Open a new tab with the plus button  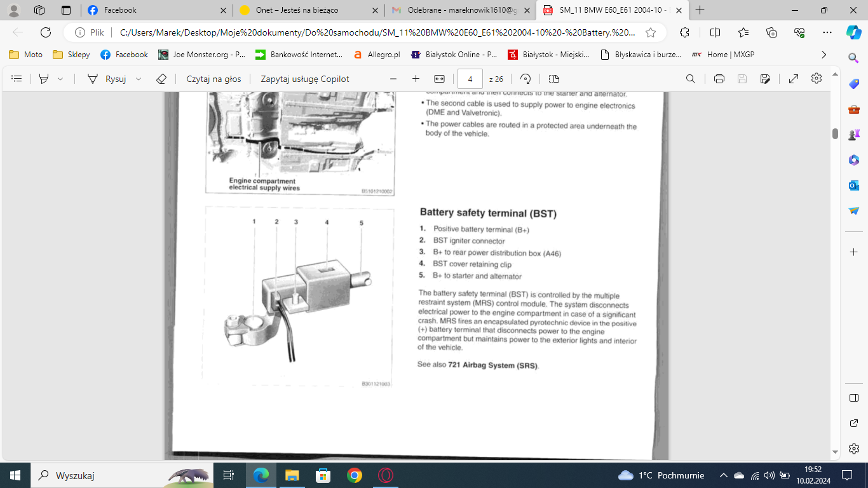[700, 10]
